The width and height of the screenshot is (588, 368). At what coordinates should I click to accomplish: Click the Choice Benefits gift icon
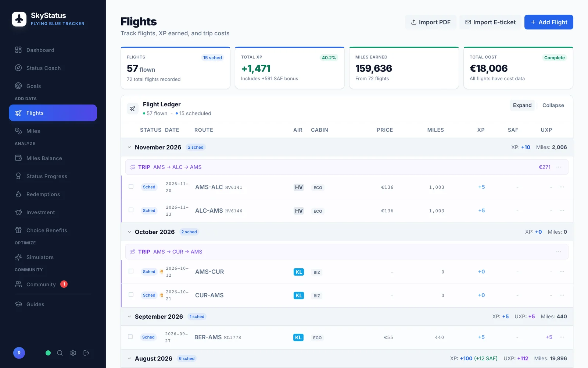coord(18,230)
